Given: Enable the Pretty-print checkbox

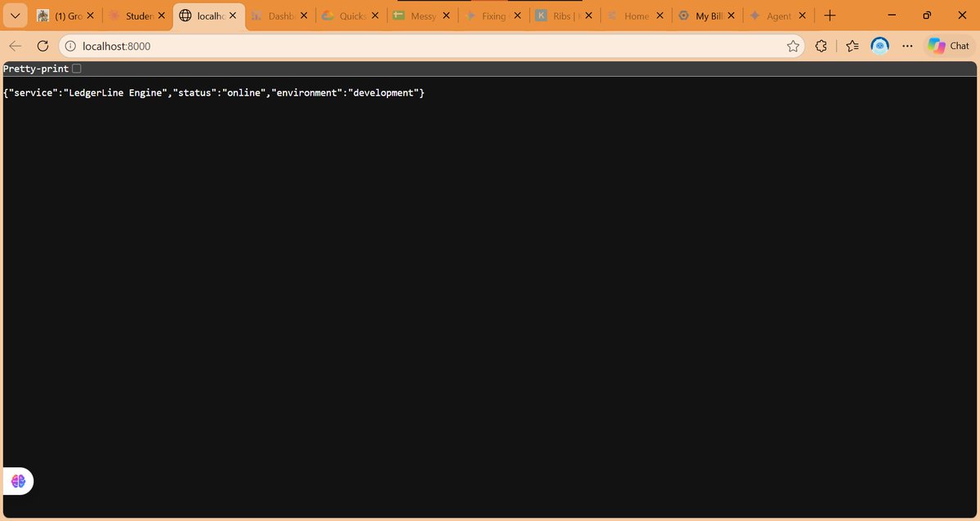Looking at the screenshot, I should (x=77, y=69).
